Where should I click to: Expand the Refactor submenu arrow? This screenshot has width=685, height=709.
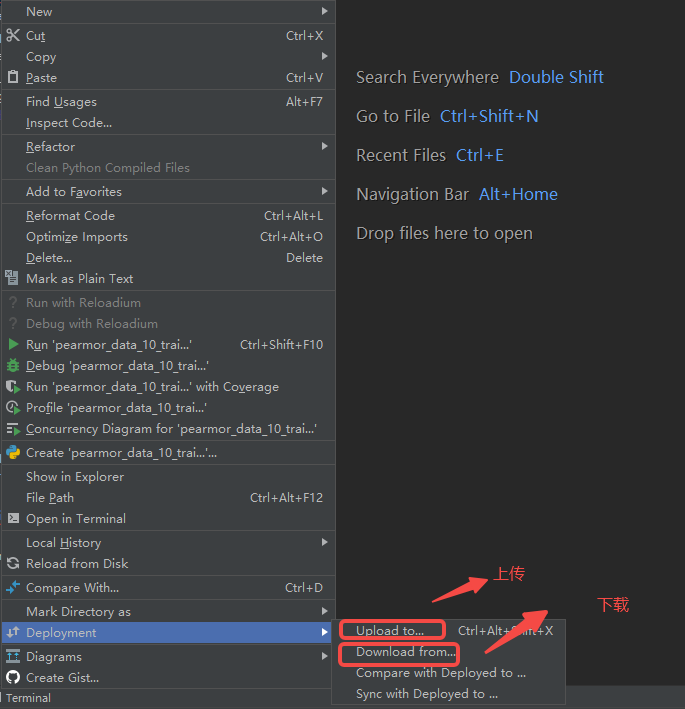coord(324,146)
